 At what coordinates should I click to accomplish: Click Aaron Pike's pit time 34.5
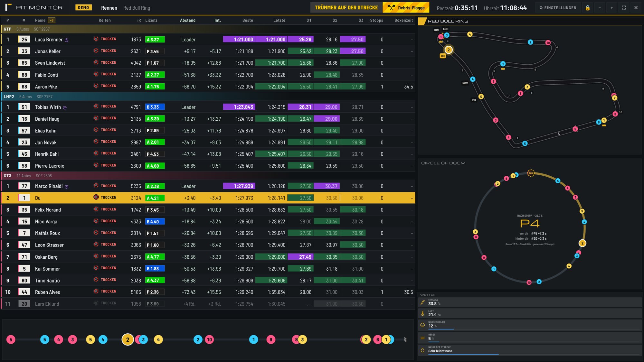coord(408,87)
